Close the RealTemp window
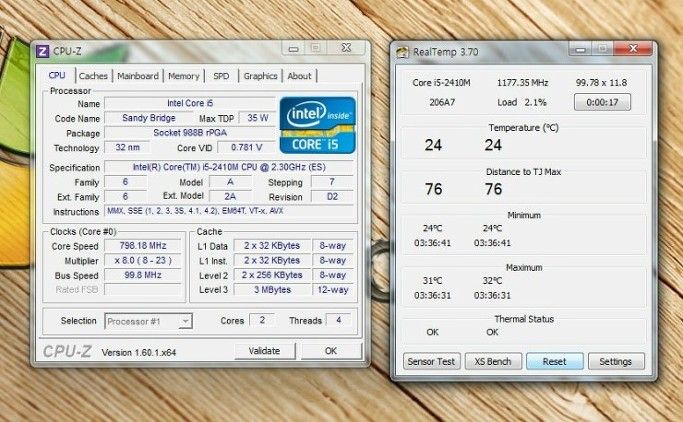The height and width of the screenshot is (422, 683). point(633,48)
